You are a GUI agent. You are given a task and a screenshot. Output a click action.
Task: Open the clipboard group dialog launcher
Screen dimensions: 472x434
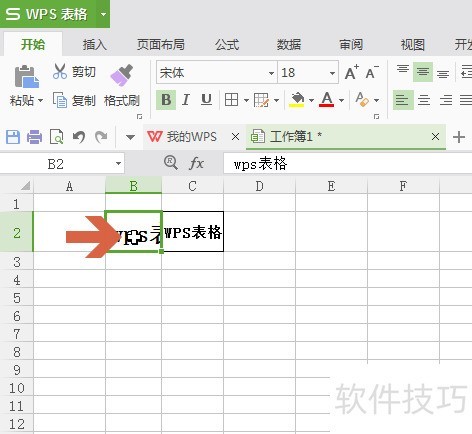(140, 116)
